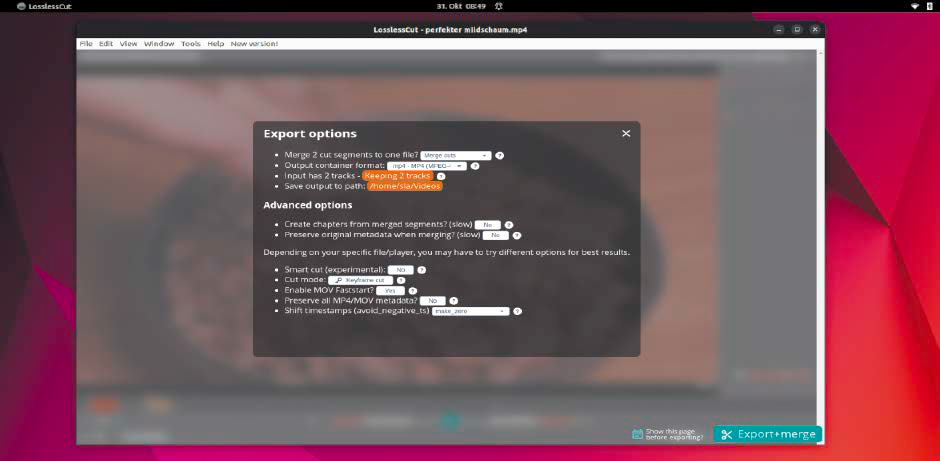The image size is (940, 461).
Task: Open the Merge cuts dropdown
Action: click(x=456, y=155)
